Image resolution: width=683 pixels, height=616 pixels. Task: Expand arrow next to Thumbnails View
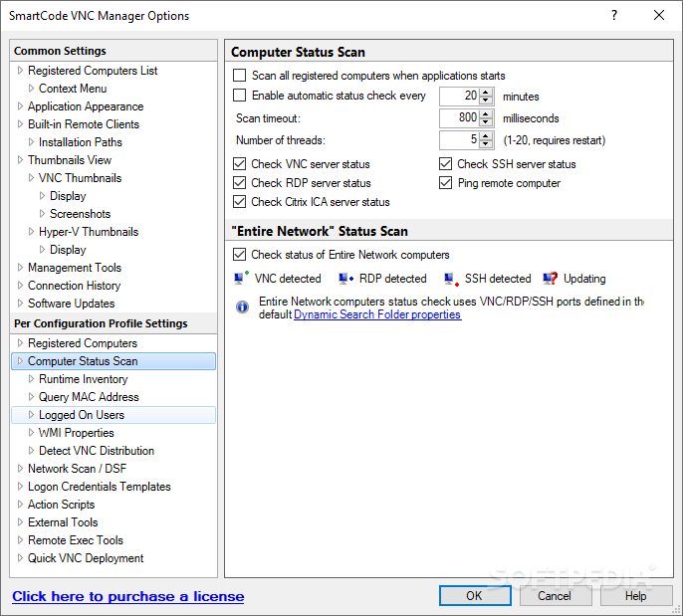click(20, 160)
